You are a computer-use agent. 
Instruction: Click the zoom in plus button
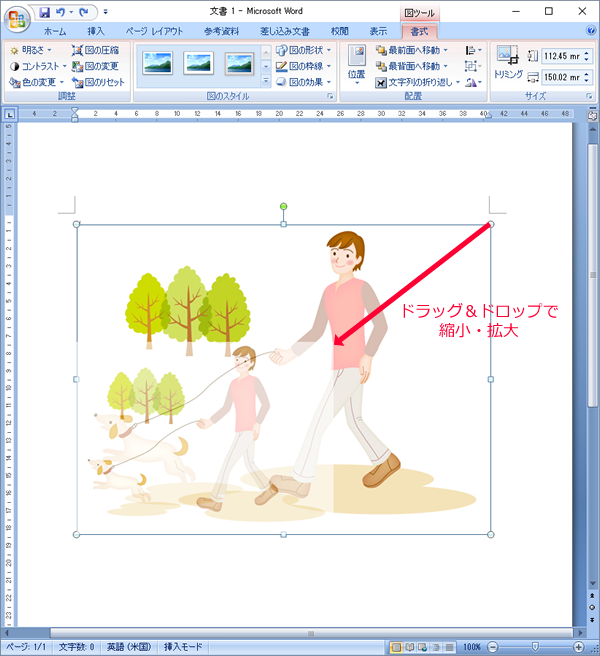[579, 647]
